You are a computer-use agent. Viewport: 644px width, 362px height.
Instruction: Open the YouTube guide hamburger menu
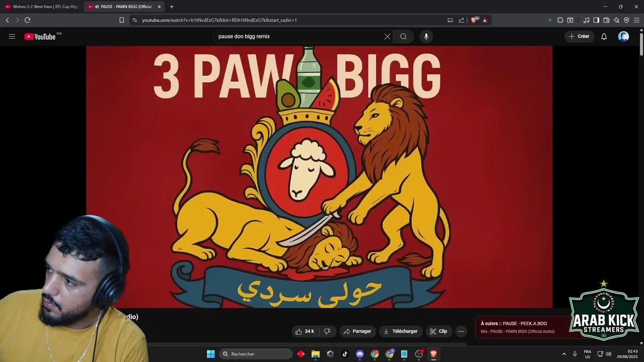[12, 37]
